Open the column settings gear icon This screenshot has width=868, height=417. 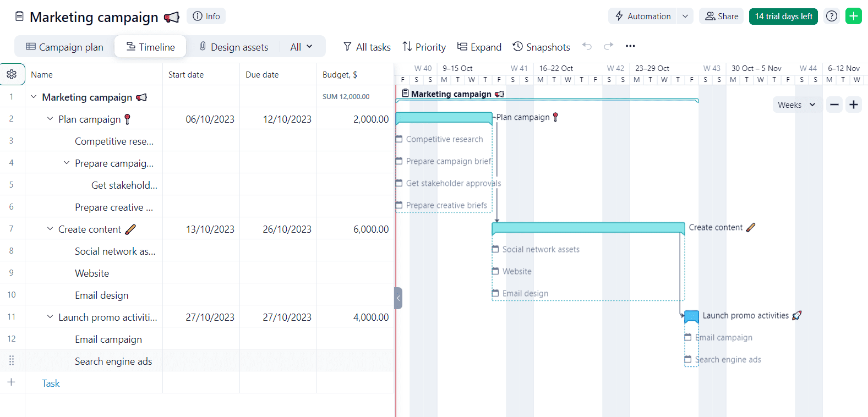point(12,74)
